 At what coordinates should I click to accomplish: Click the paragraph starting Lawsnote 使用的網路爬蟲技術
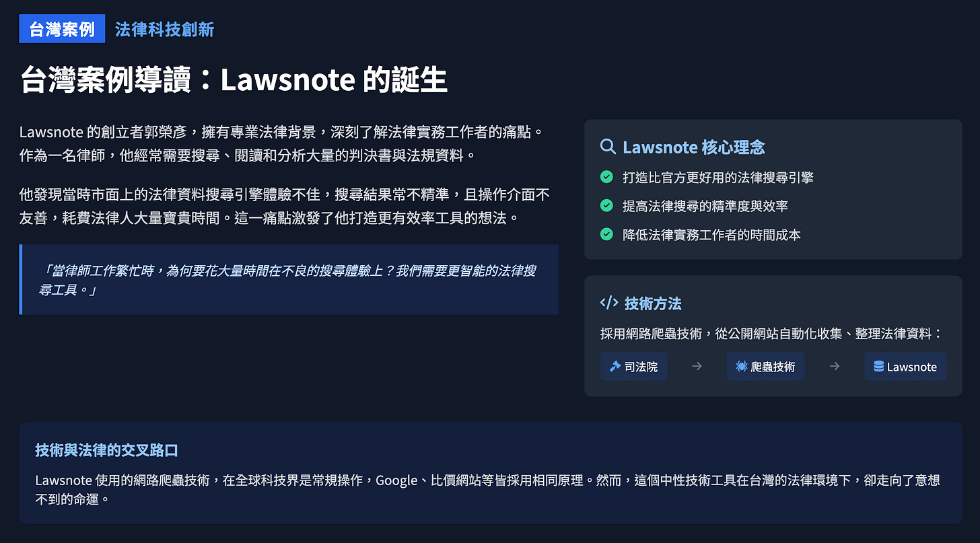[x=487, y=490]
